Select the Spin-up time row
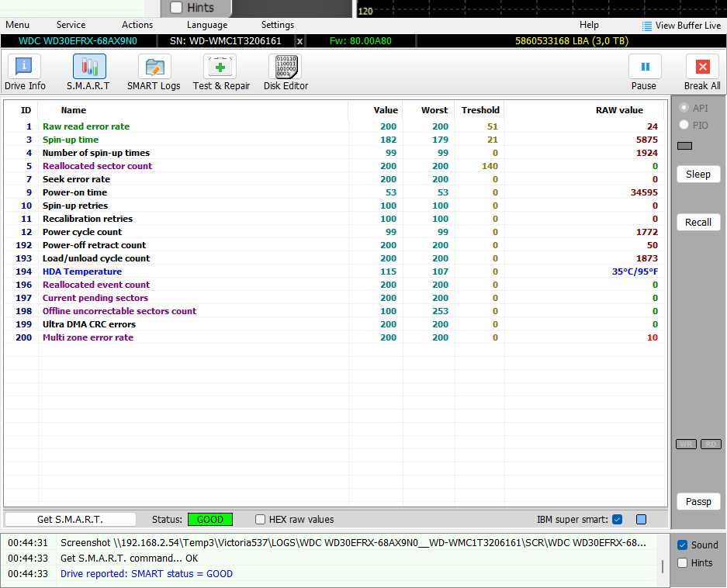This screenshot has height=588, width=727. click(x=336, y=140)
